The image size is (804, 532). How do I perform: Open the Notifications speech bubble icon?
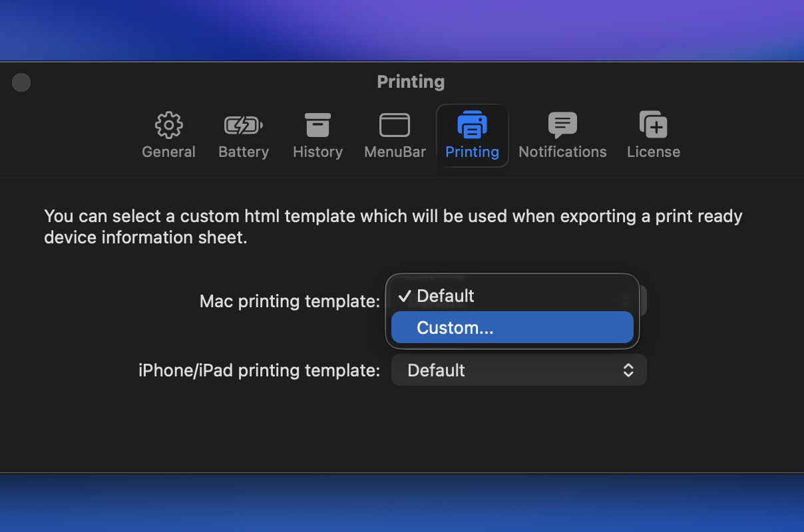(x=562, y=125)
